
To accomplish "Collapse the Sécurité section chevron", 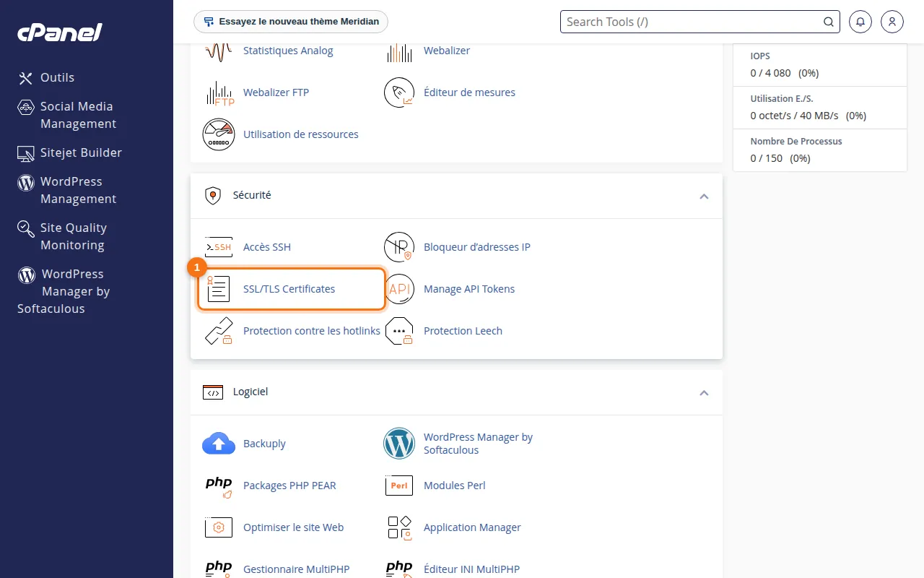I will tap(704, 197).
